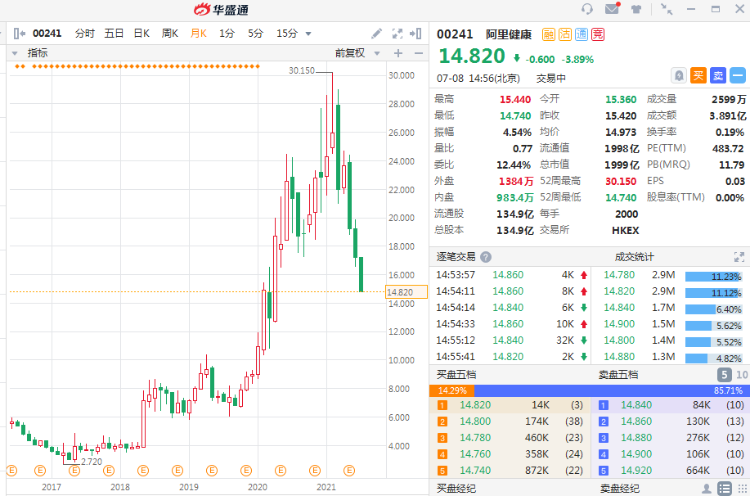Open the 前复权 adjustment dropdown
The image size is (750, 496).
point(377,53)
